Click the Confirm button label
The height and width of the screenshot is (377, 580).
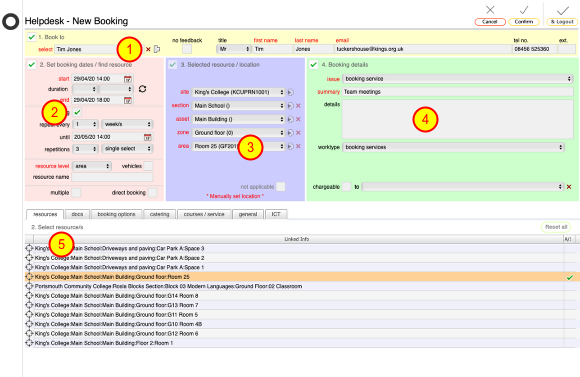[x=524, y=22]
